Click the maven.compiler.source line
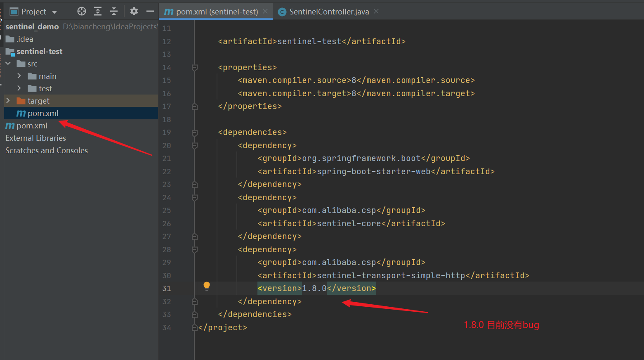Screen dimensions: 644x360 click(356, 80)
